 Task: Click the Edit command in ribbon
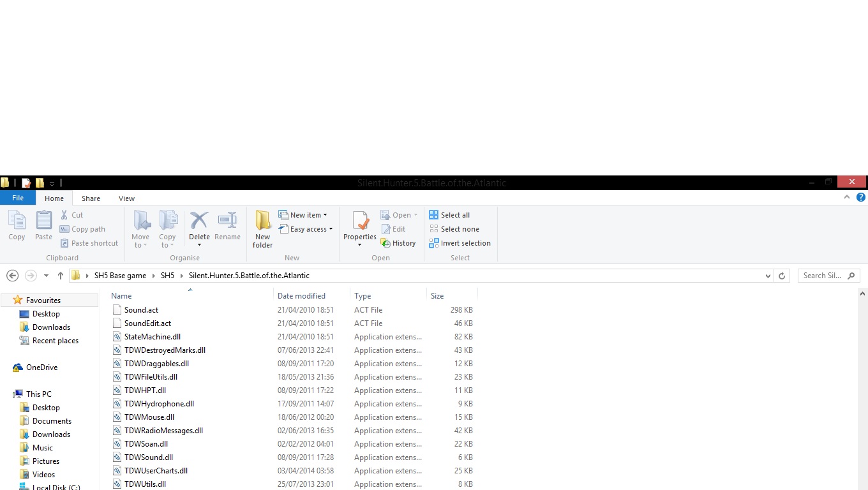[393, 229]
